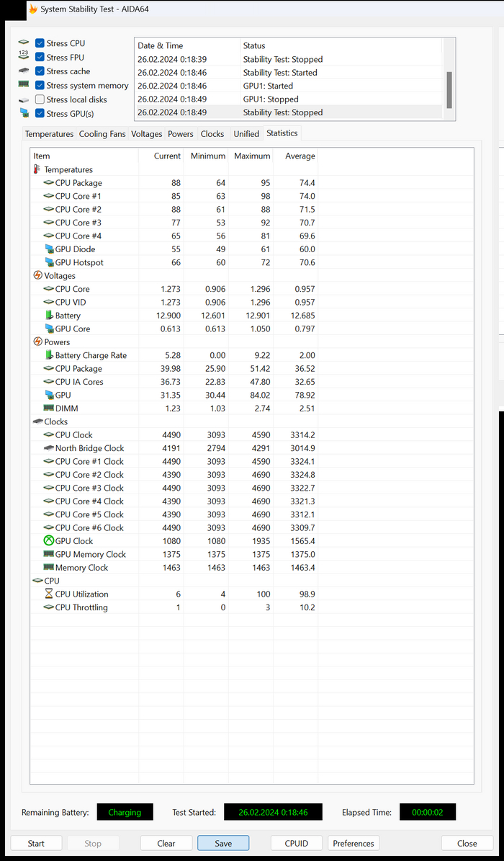Switch to the Unified tab

point(246,134)
